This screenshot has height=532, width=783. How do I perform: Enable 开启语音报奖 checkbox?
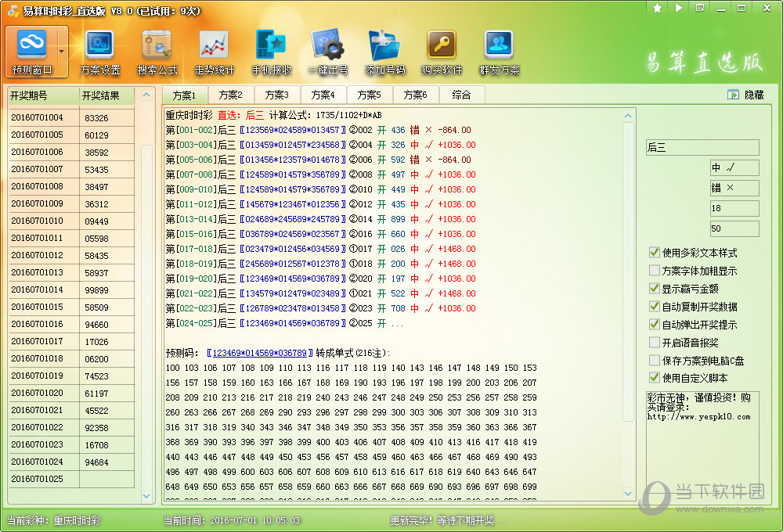(654, 343)
